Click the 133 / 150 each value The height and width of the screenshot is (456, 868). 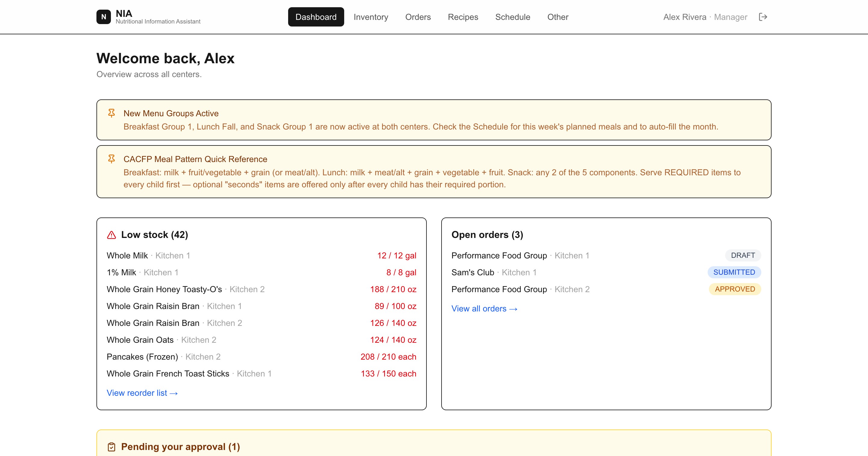click(388, 373)
